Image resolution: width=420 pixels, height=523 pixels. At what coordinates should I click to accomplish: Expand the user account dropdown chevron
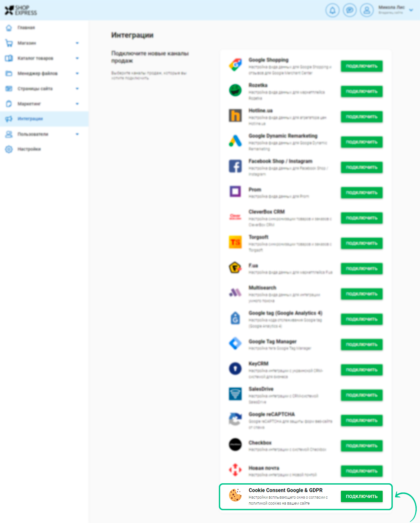[x=411, y=10]
